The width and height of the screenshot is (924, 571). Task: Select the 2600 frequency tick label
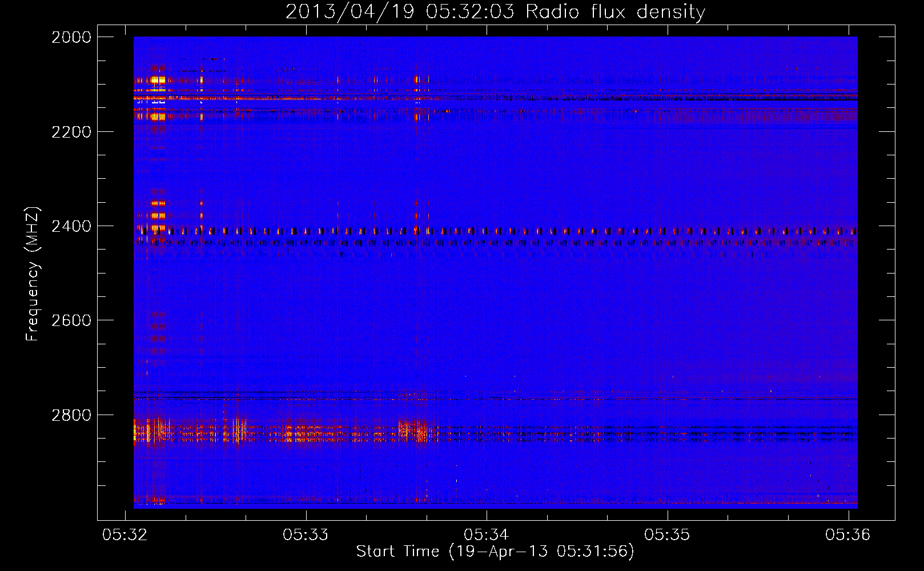click(71, 320)
